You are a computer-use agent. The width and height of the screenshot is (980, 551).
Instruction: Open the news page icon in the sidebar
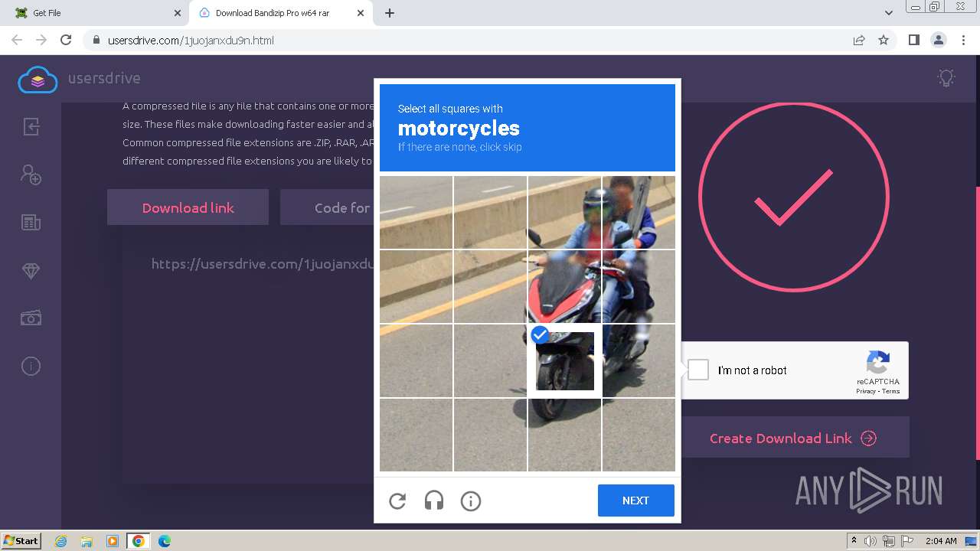click(x=31, y=223)
